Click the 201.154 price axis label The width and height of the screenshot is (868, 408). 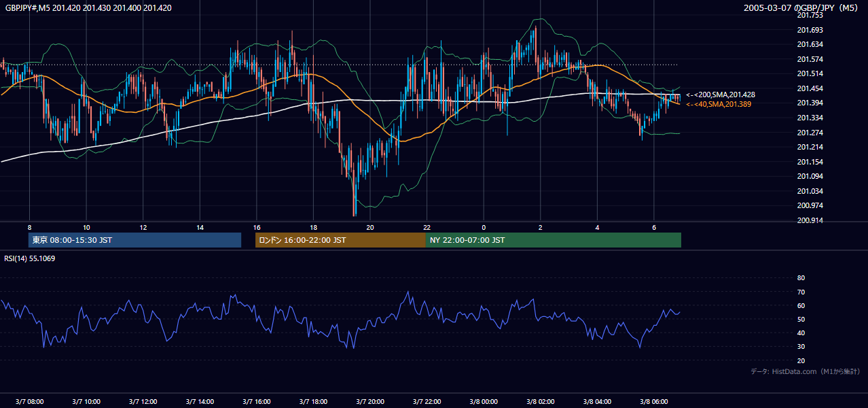(810, 162)
